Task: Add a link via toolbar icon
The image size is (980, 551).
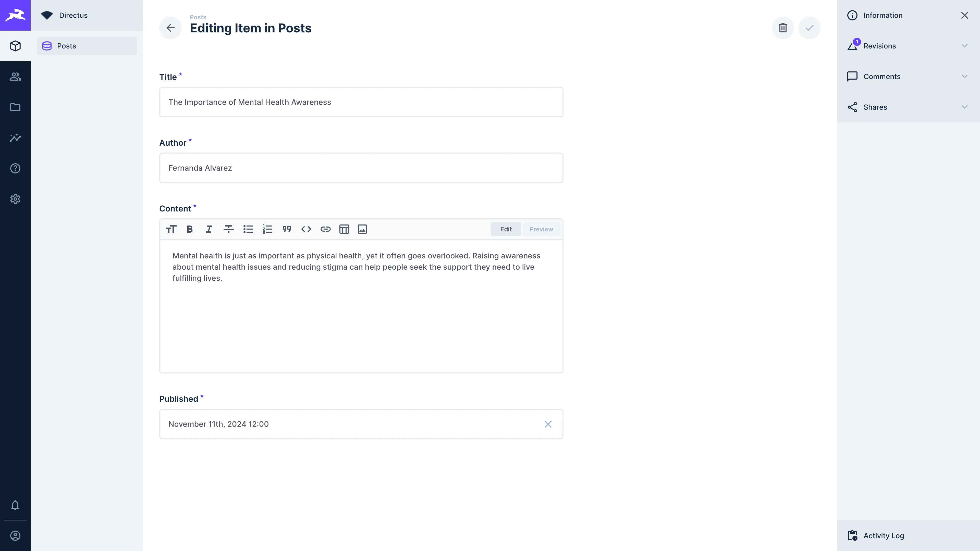Action: [325, 229]
